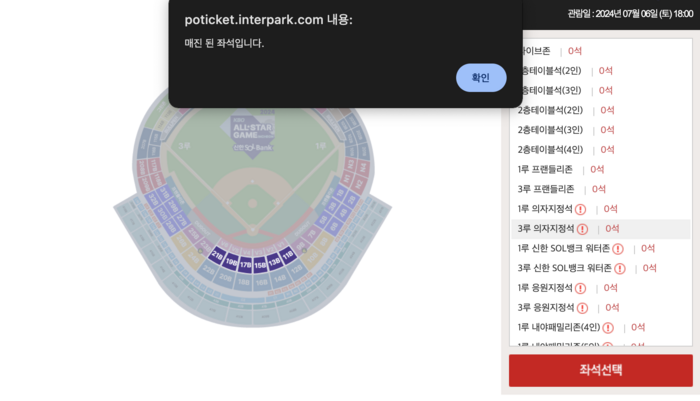Select 2층테이블석(4인) seat grade row
Image resolution: width=700 pixels, height=401 pixels.
pyautogui.click(x=550, y=150)
